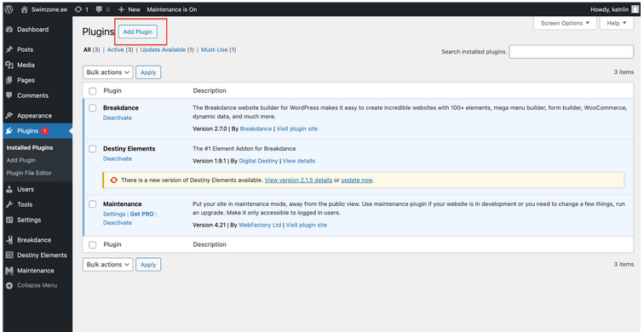Open the Breakdance author link
The image size is (644, 332).
coord(256,129)
